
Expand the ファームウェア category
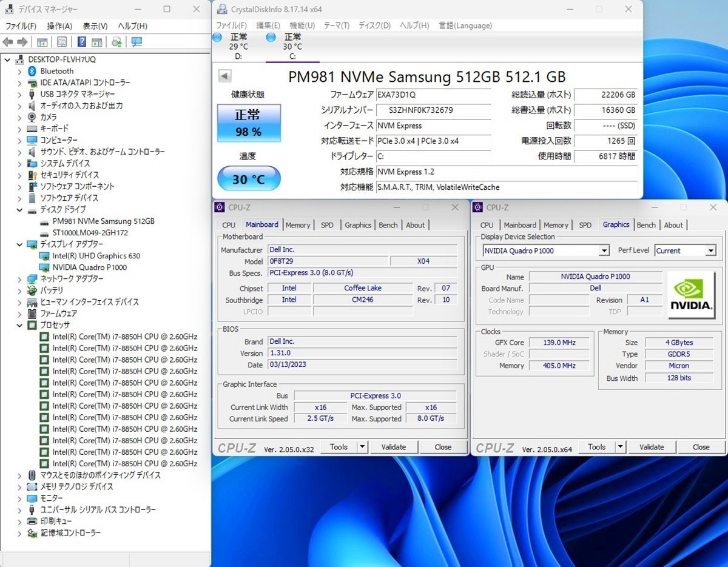click(20, 314)
